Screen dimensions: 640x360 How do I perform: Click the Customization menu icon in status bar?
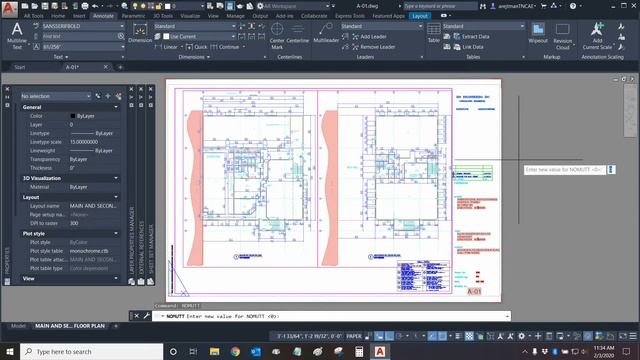pos(633,336)
